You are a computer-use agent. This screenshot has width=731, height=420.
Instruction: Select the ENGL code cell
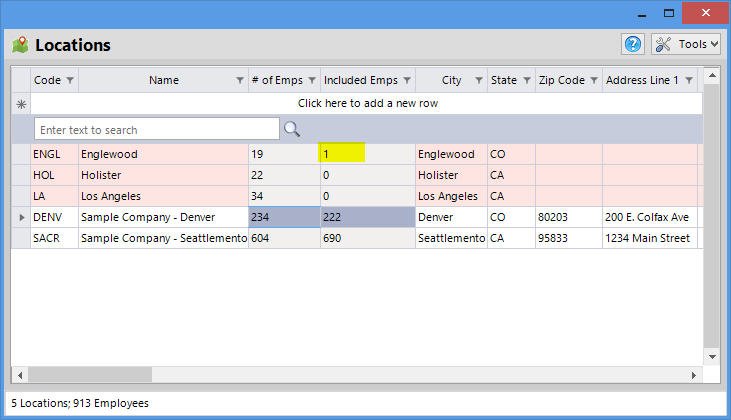(55, 154)
